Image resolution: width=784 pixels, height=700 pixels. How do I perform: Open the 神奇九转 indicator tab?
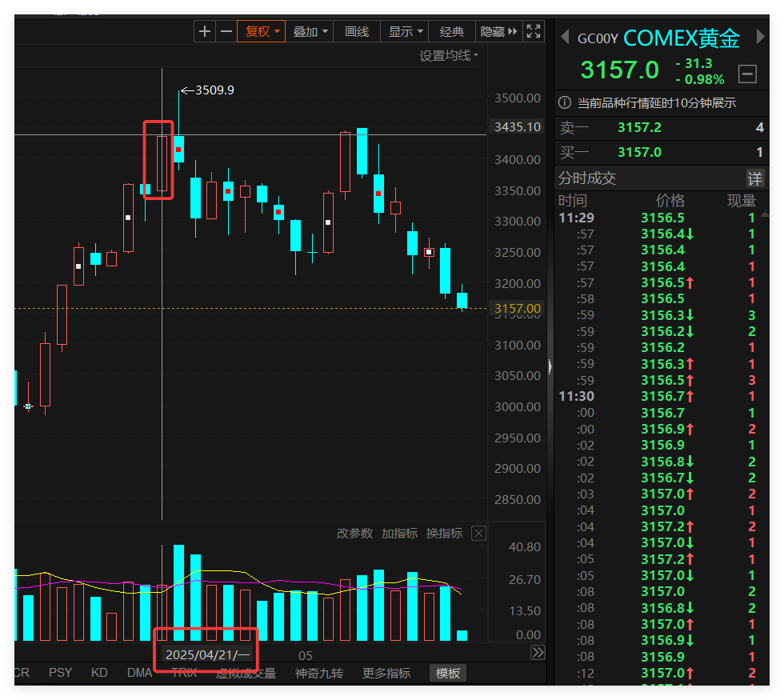coord(319,673)
